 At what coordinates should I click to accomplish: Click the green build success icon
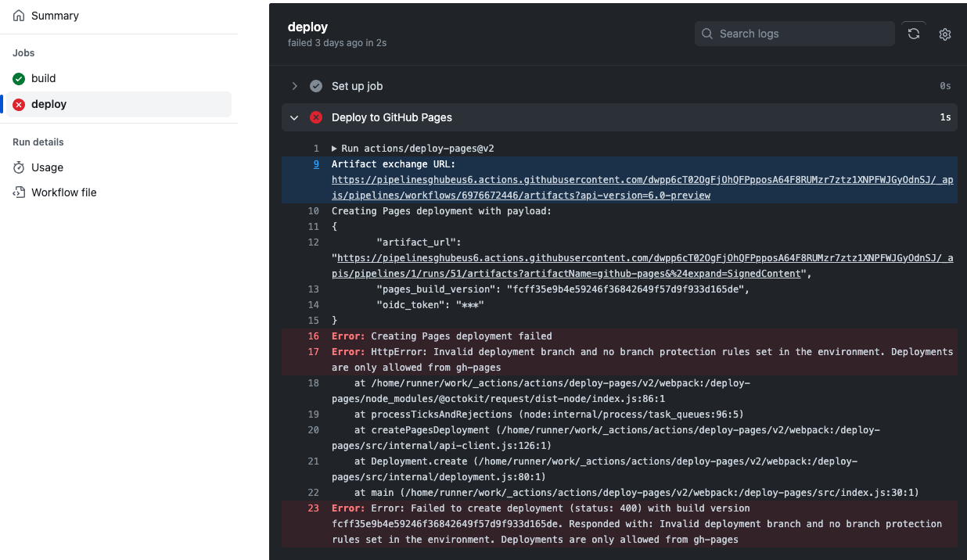(x=19, y=79)
